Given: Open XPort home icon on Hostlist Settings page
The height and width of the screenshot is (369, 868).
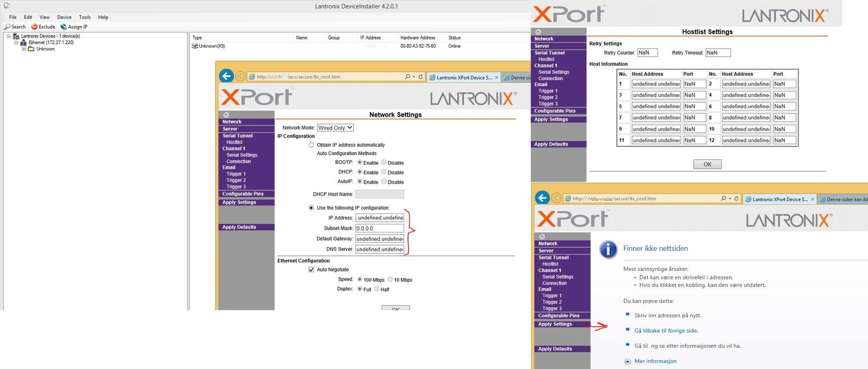Looking at the screenshot, I should pyautogui.click(x=538, y=32).
